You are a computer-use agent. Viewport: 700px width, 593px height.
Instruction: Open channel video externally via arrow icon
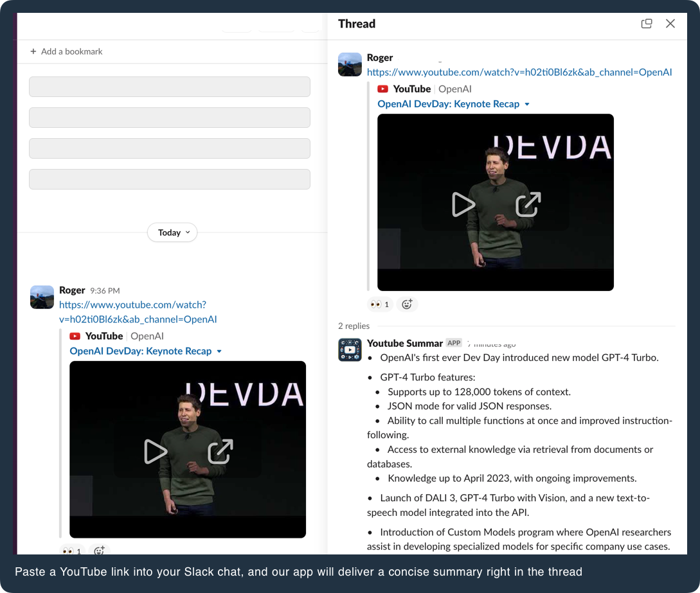pyautogui.click(x=220, y=452)
